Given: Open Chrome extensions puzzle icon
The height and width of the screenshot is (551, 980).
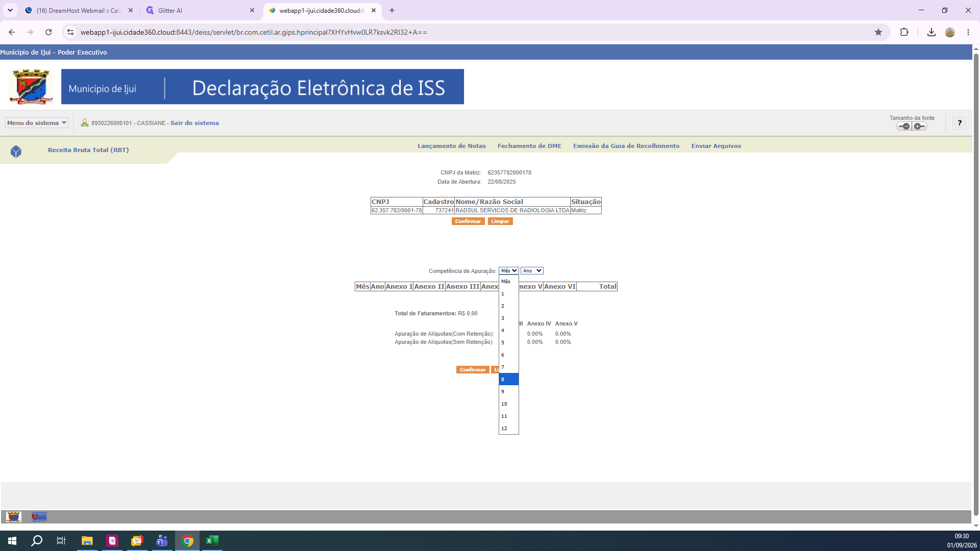Looking at the screenshot, I should tap(904, 32).
